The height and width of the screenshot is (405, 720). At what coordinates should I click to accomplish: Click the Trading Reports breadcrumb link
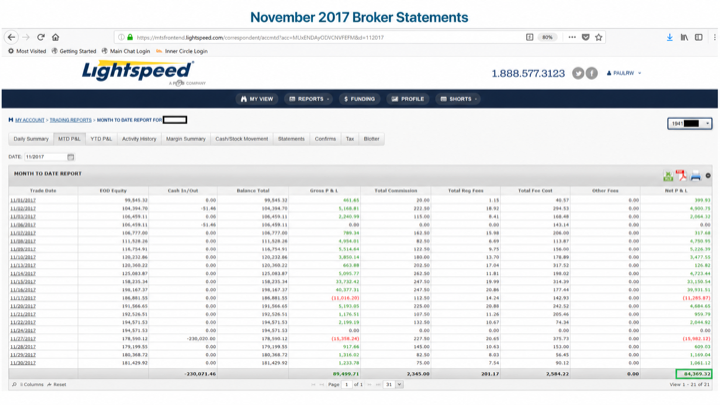71,120
